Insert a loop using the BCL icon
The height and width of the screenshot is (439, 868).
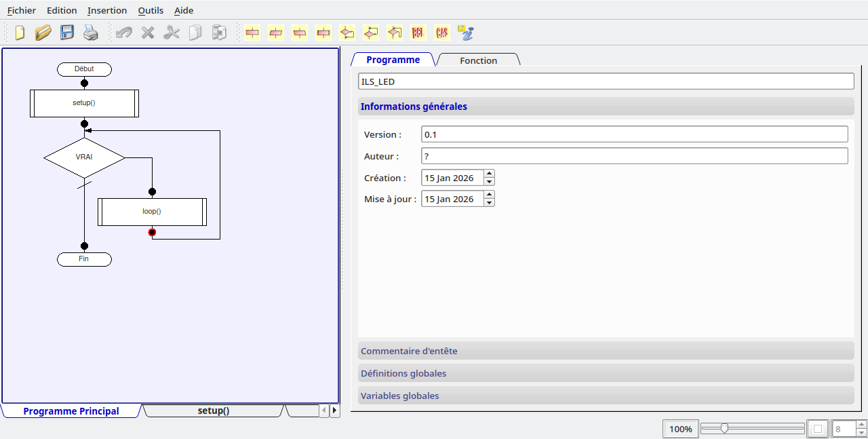[418, 33]
